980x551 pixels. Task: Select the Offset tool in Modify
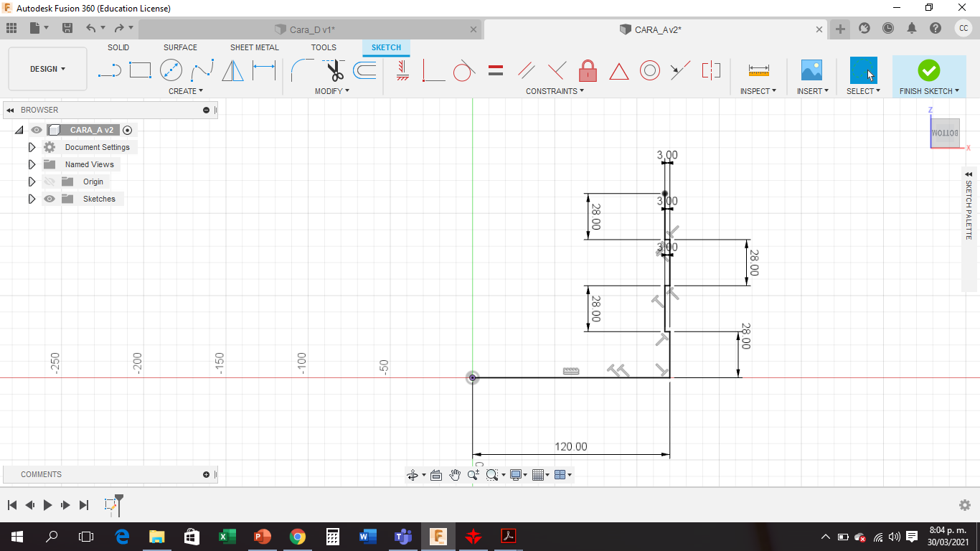(364, 70)
